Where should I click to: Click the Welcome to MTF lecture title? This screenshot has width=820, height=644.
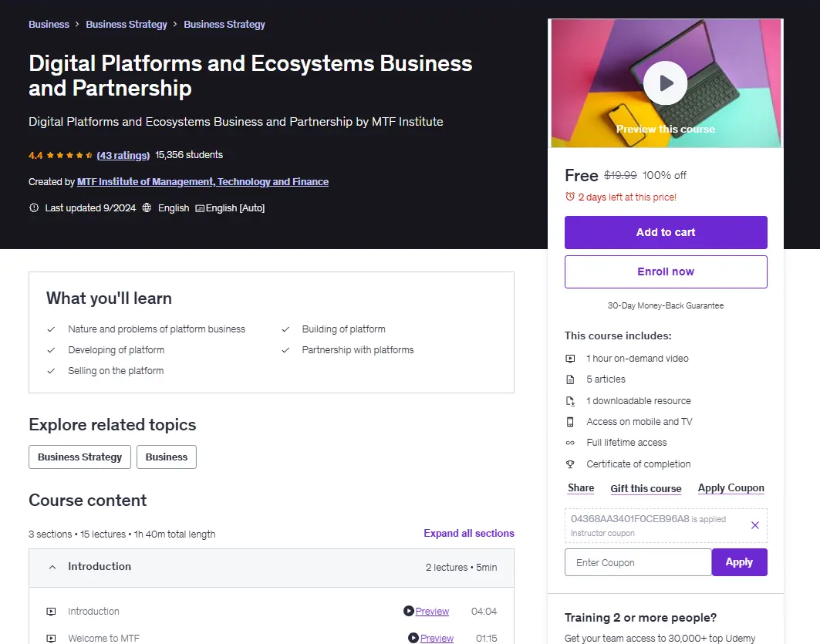(x=103, y=639)
